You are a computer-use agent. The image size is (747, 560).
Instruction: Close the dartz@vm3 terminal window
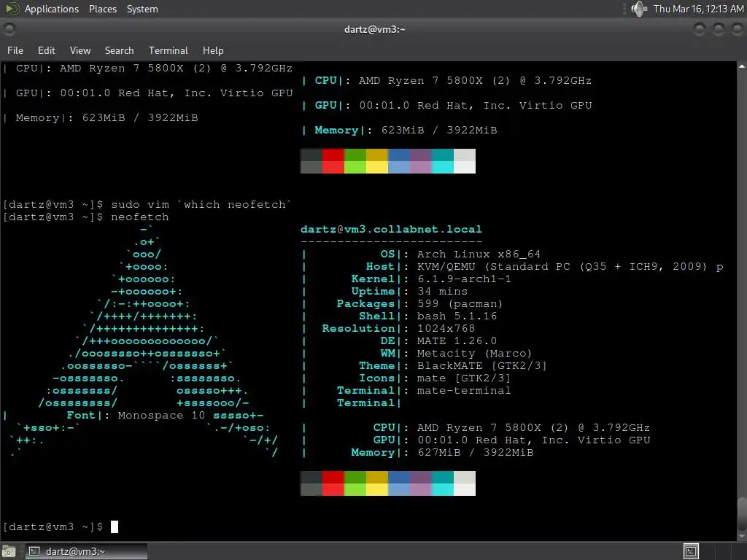[x=736, y=29]
